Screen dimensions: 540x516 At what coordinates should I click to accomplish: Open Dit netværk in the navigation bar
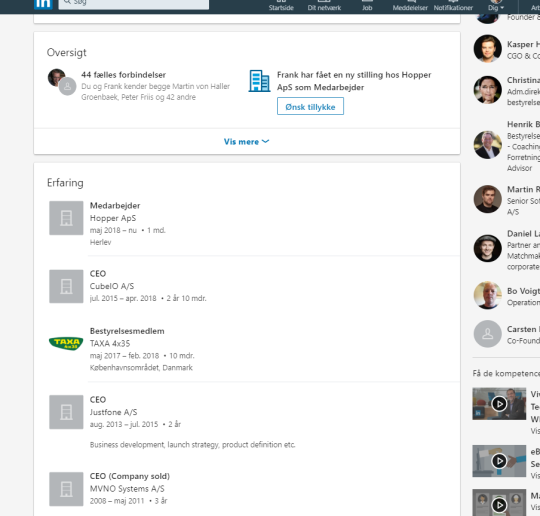click(324, 6)
